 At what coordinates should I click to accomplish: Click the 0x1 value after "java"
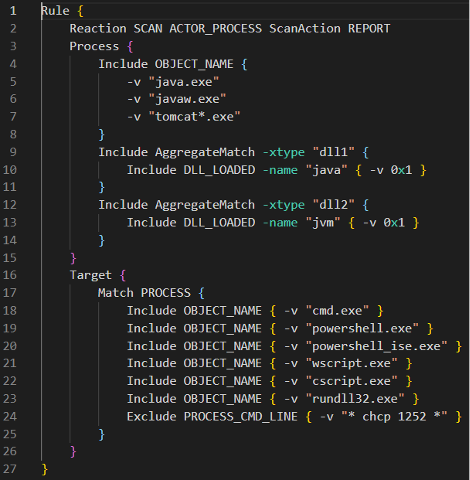401,170
